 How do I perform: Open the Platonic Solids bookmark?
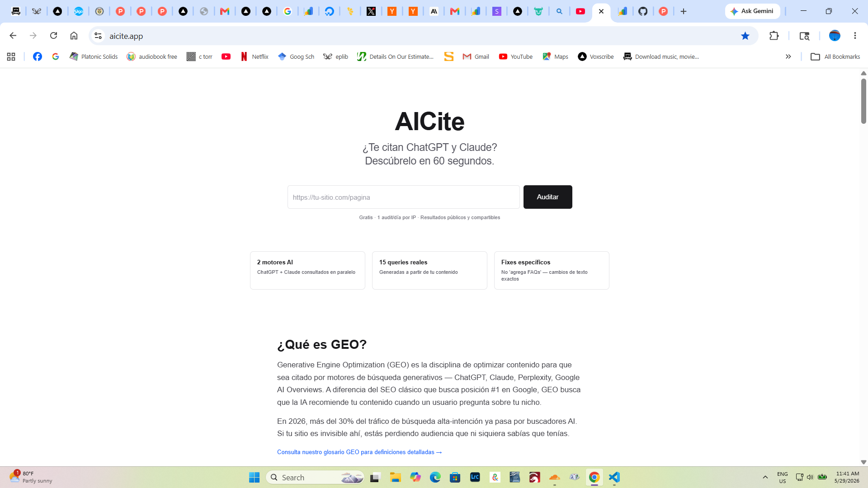click(94, 56)
